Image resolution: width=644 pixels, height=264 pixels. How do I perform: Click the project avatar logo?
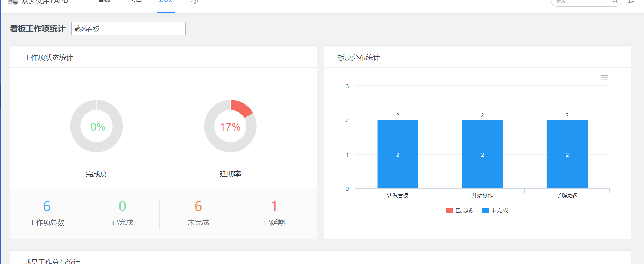tap(13, 2)
